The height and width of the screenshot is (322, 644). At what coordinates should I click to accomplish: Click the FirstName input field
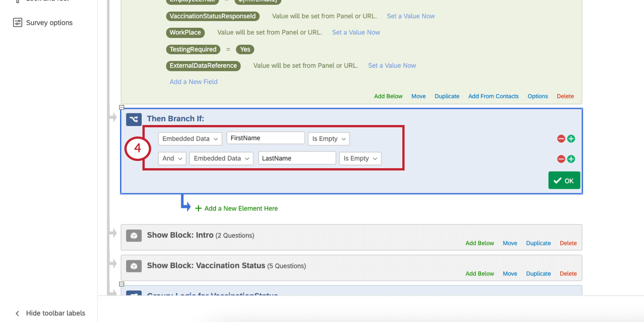tap(266, 138)
